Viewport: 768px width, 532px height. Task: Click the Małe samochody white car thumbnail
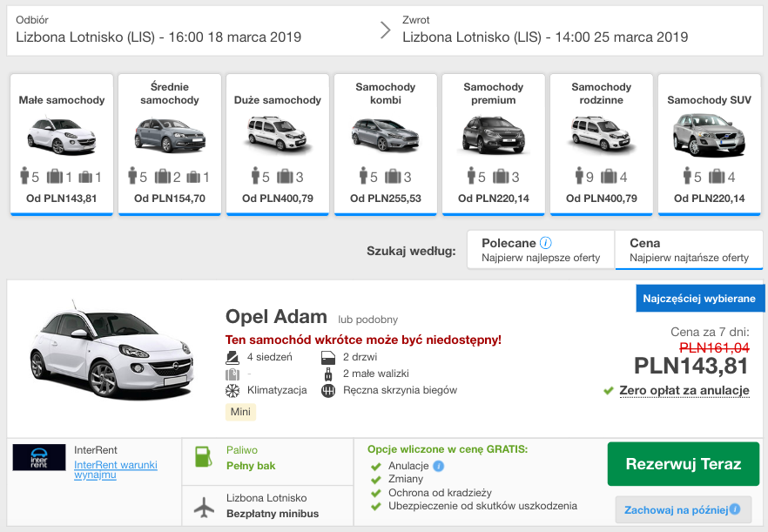pos(62,136)
